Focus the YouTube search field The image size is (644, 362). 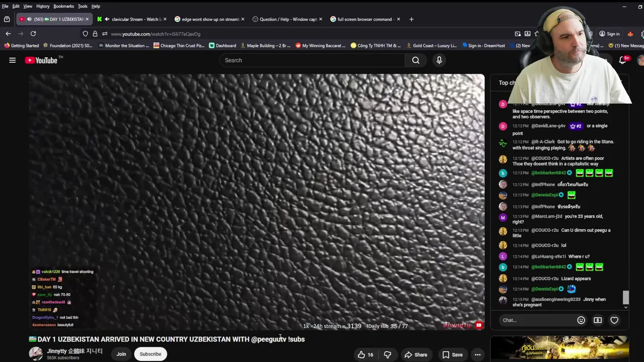pos(312,60)
